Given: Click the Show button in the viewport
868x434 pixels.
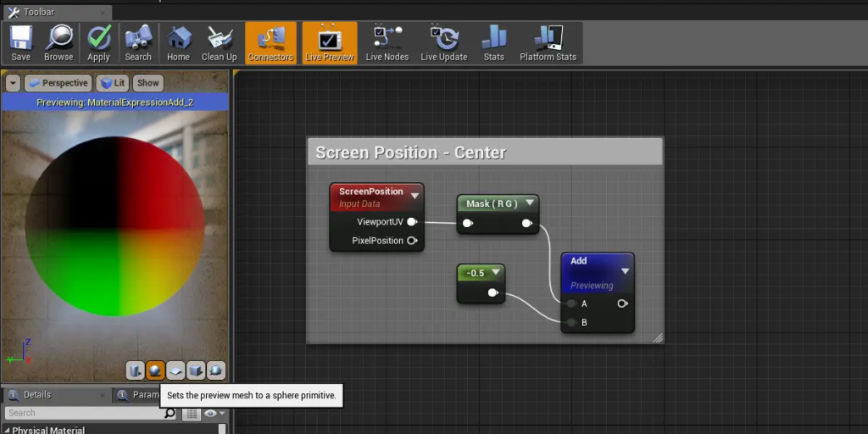Looking at the screenshot, I should click(x=148, y=83).
